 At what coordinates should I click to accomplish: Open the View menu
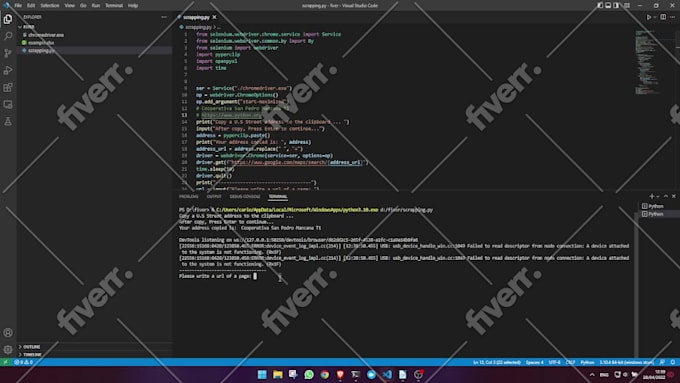pos(70,6)
